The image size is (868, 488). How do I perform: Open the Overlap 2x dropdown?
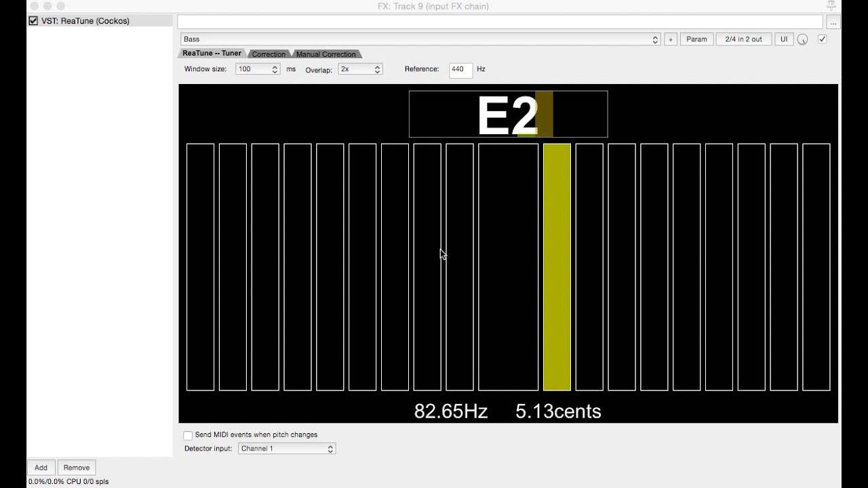pos(360,69)
